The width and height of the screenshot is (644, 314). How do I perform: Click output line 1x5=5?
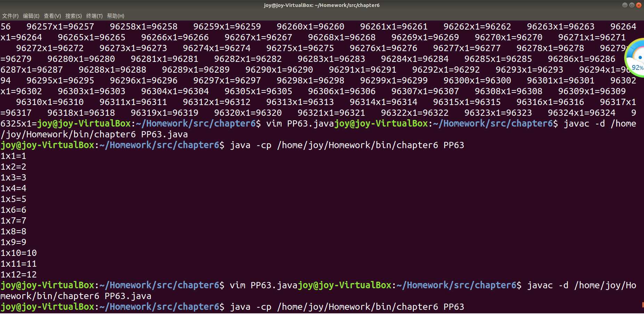pos(13,199)
